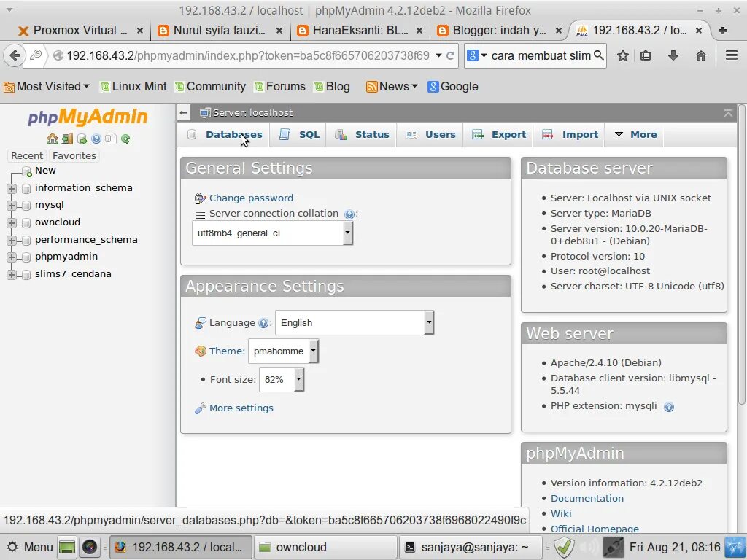Show Firefox bookmarks list icon
Image resolution: width=747 pixels, height=560 pixels.
coord(646,55)
